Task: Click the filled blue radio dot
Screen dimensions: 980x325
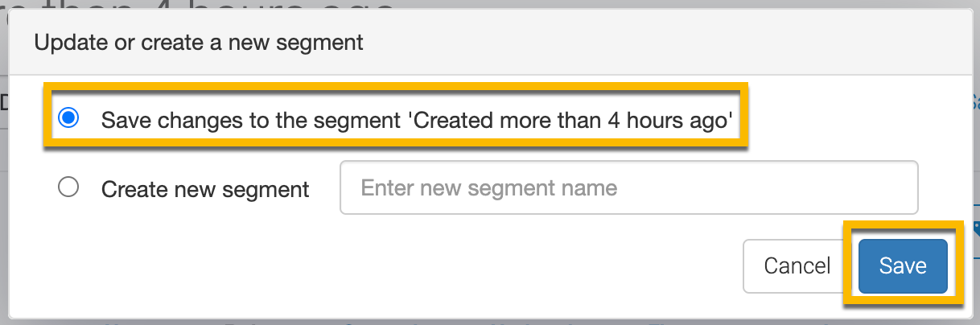Action: click(69, 119)
